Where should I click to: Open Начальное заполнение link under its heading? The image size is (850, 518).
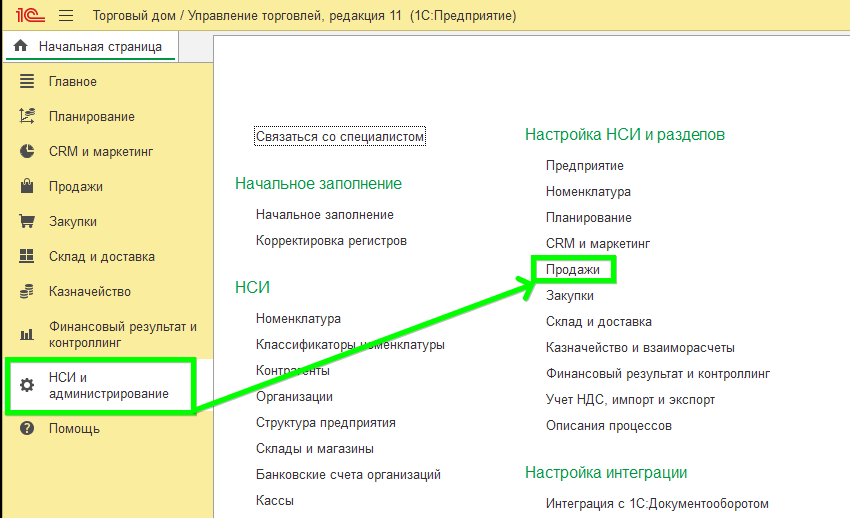325,215
